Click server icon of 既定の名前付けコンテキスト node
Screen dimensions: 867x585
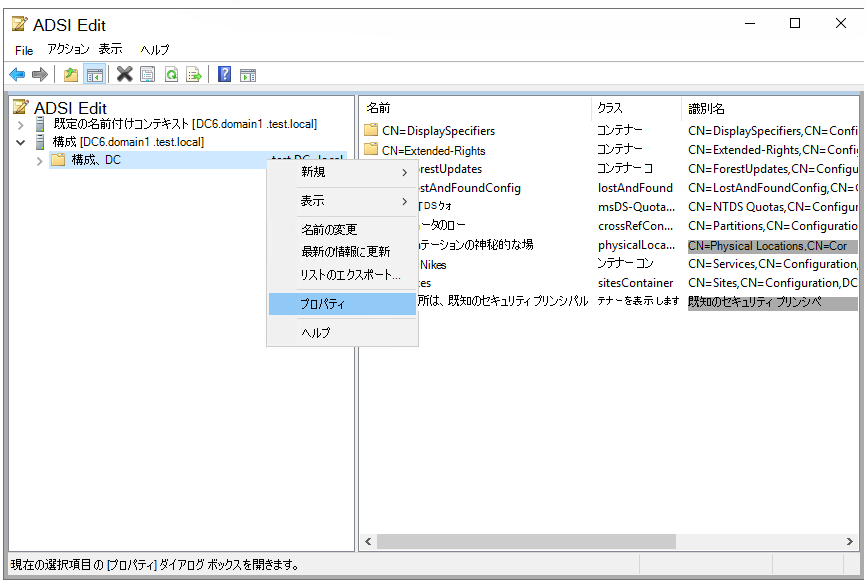click(40, 124)
